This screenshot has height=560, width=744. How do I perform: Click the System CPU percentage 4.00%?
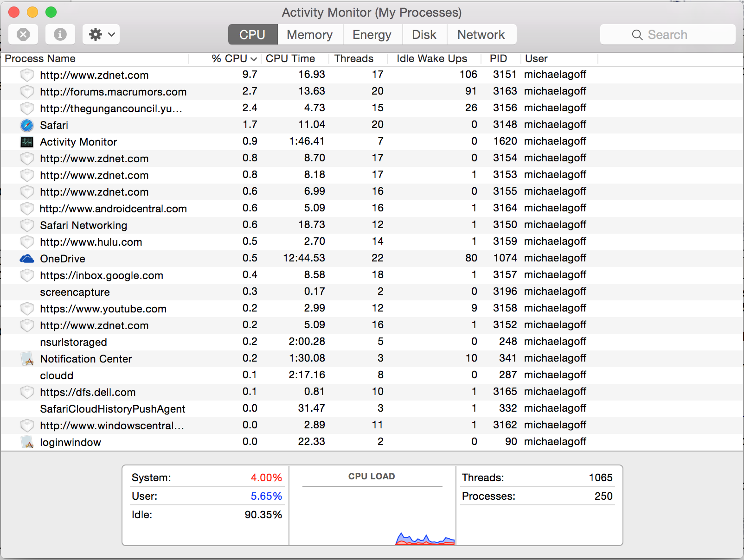(266, 477)
